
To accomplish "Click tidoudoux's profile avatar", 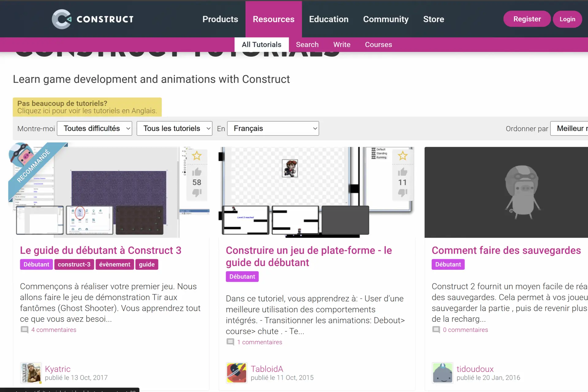I will tap(442, 373).
